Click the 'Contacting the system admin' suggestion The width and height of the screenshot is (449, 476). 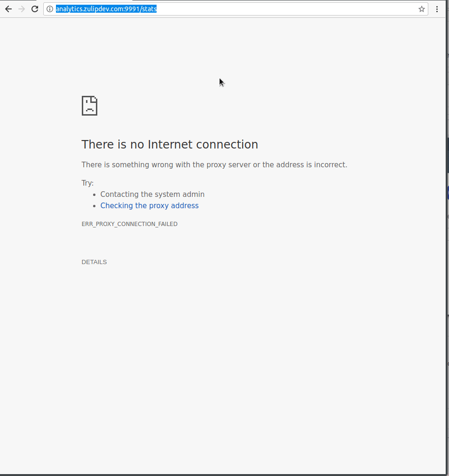coord(152,194)
